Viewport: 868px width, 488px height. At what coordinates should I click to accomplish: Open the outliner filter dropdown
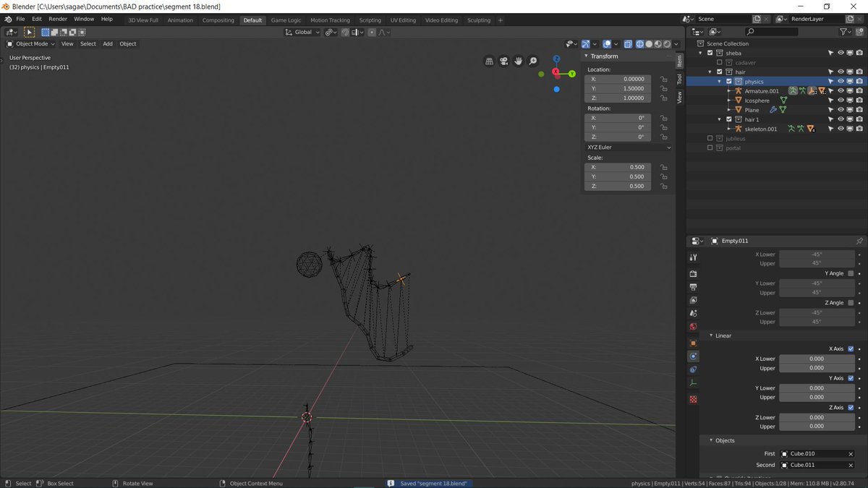845,32
